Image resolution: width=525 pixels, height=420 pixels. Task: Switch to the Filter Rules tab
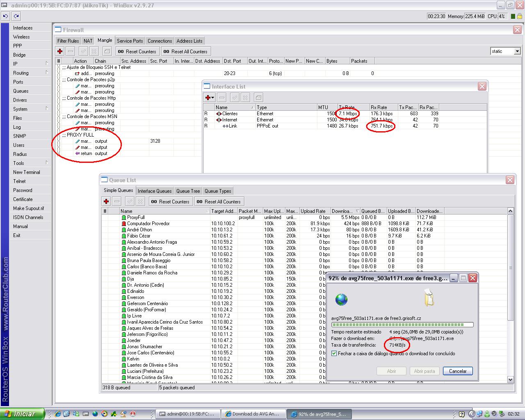[68, 41]
